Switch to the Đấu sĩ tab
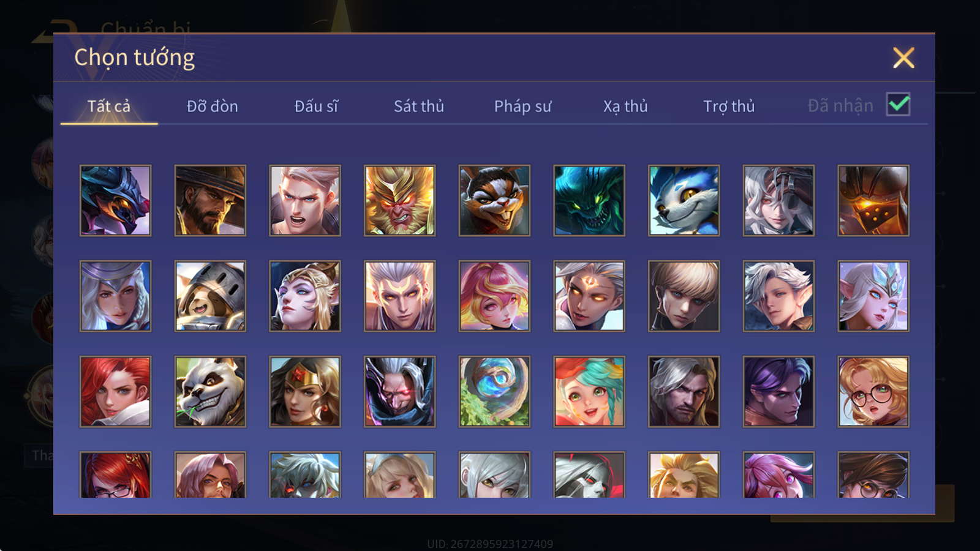Image resolution: width=980 pixels, height=551 pixels. pos(316,106)
